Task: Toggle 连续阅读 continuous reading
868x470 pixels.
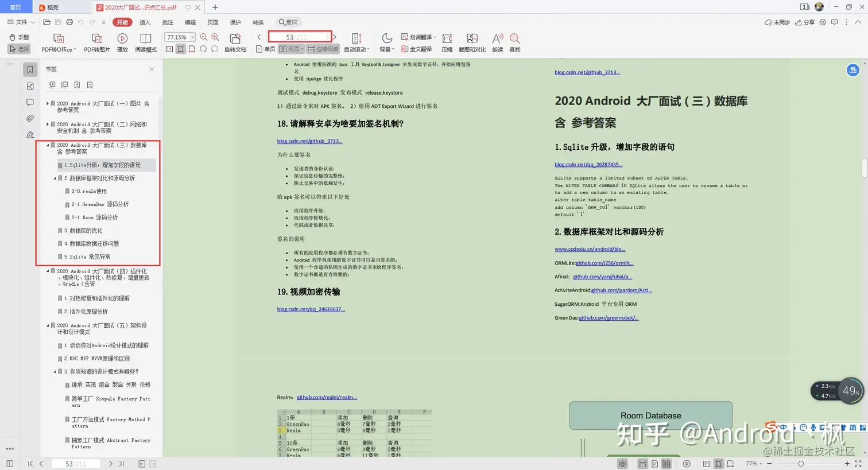Action: pyautogui.click(x=323, y=49)
